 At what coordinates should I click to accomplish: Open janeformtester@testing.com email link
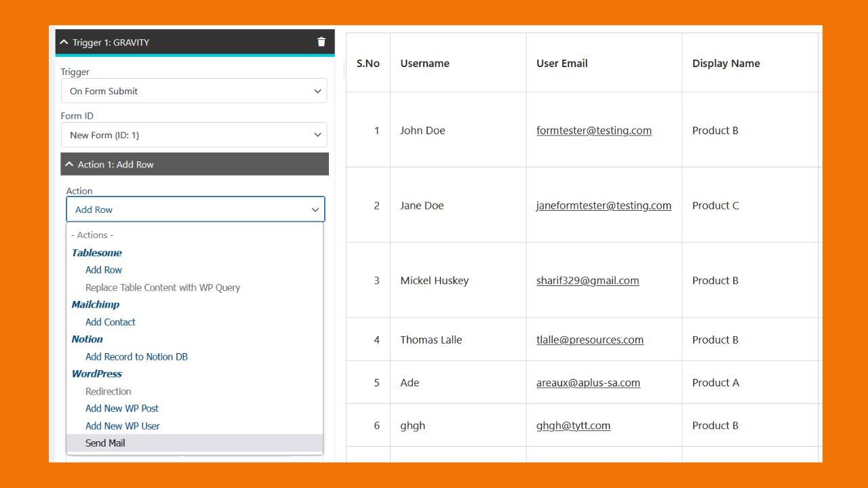604,205
